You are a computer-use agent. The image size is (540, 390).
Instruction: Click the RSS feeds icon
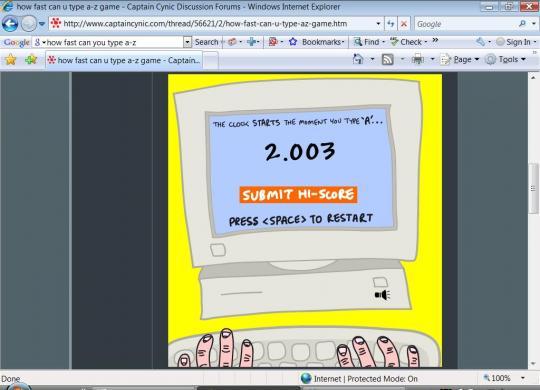[x=388, y=60]
